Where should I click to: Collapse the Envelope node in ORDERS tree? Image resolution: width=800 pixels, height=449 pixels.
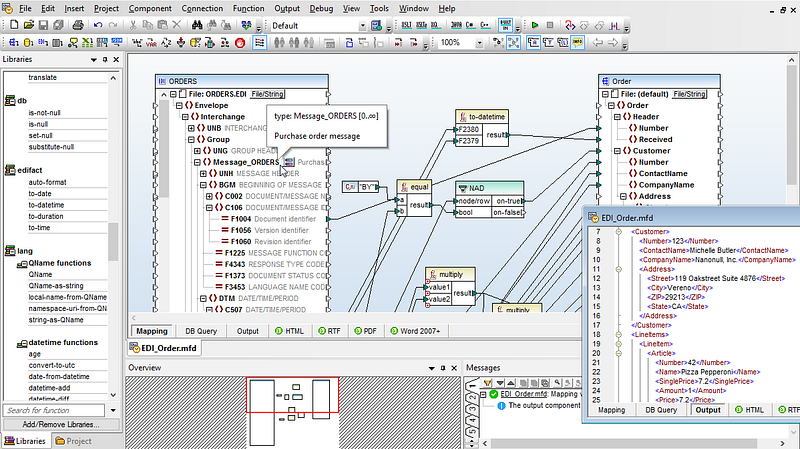point(178,105)
